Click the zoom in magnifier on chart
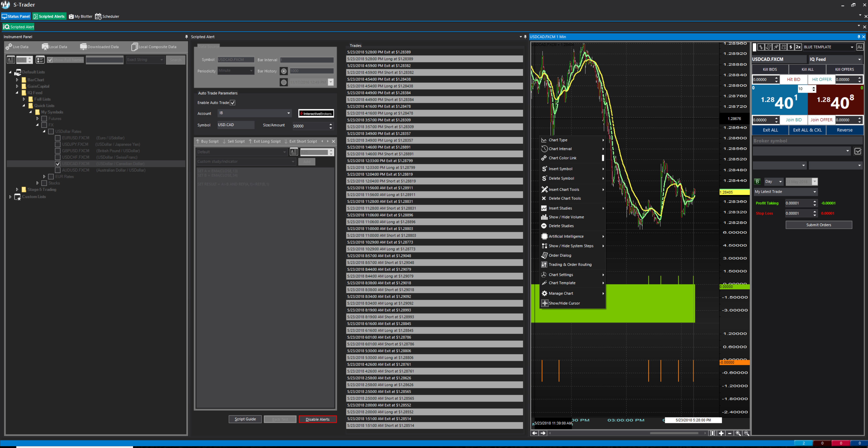The image size is (868, 448). 738,433
